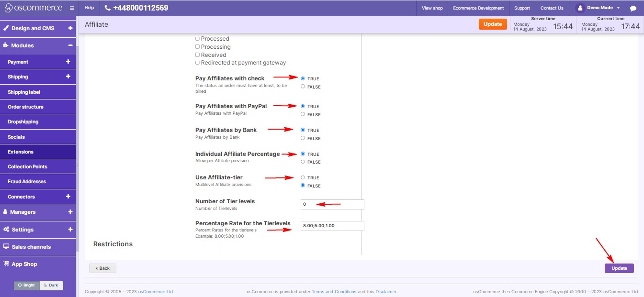The height and width of the screenshot is (297, 644).
Task: Click the Back button
Action: pyautogui.click(x=102, y=268)
